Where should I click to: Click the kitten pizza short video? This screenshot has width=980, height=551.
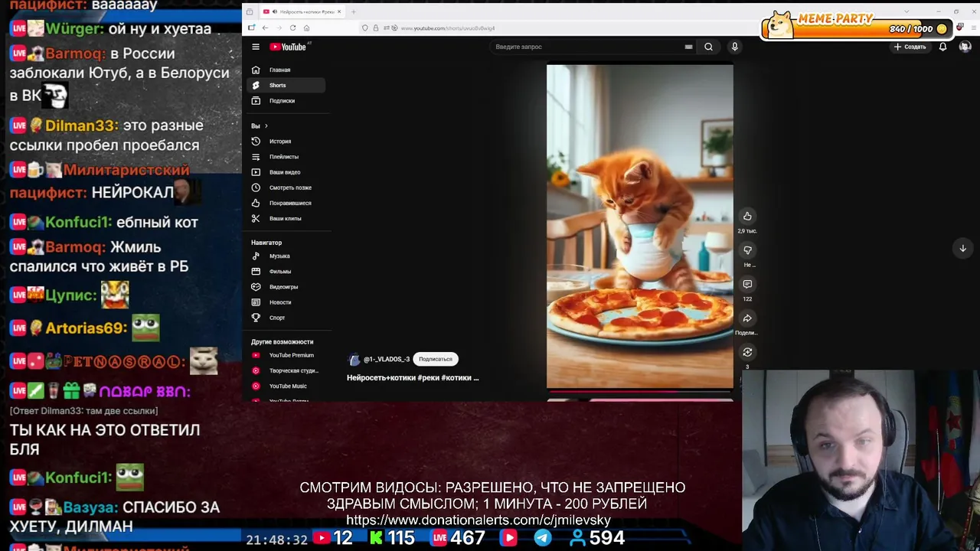(639, 227)
